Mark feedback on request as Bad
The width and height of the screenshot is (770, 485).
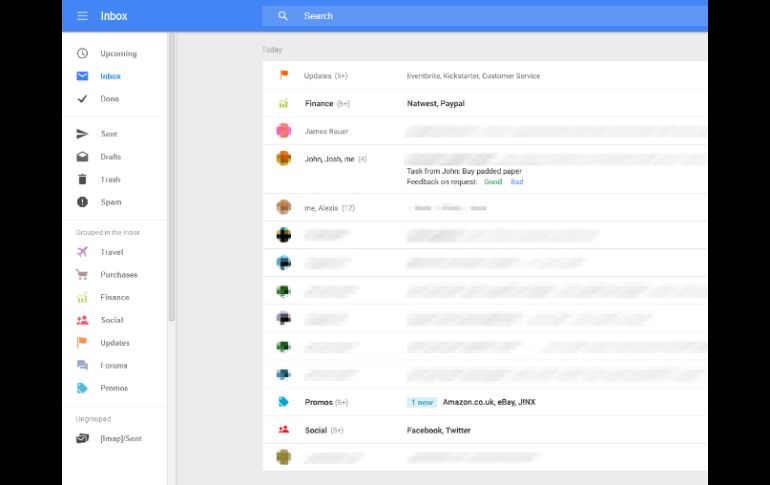[517, 182]
